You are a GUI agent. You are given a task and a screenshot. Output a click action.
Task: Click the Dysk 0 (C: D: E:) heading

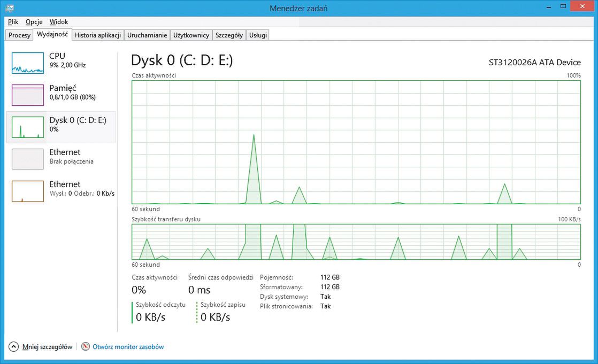click(x=182, y=60)
